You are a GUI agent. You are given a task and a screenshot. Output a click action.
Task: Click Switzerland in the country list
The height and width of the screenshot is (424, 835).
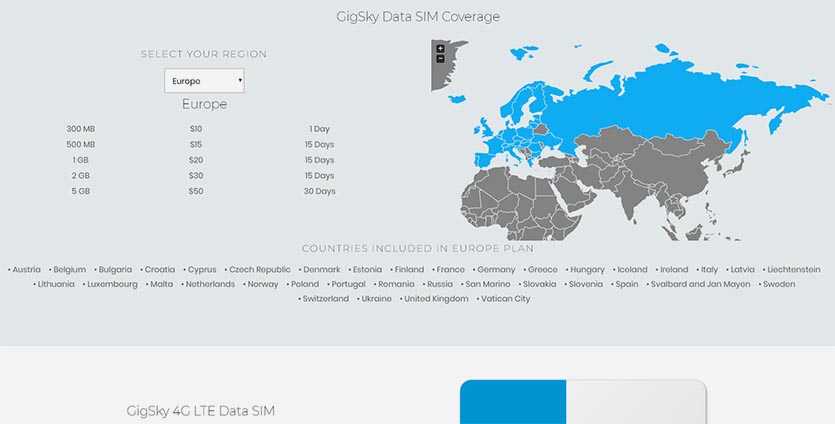coord(326,298)
